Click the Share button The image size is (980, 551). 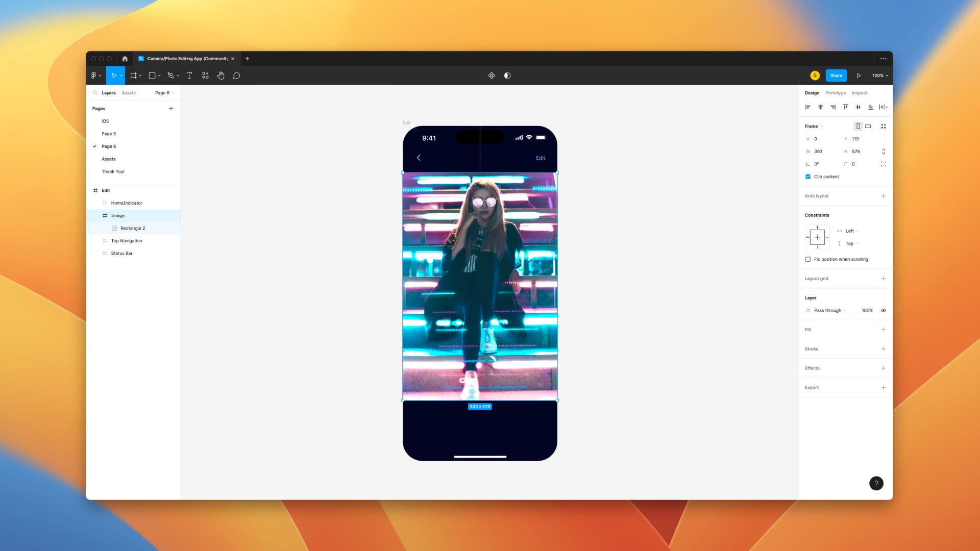(836, 76)
